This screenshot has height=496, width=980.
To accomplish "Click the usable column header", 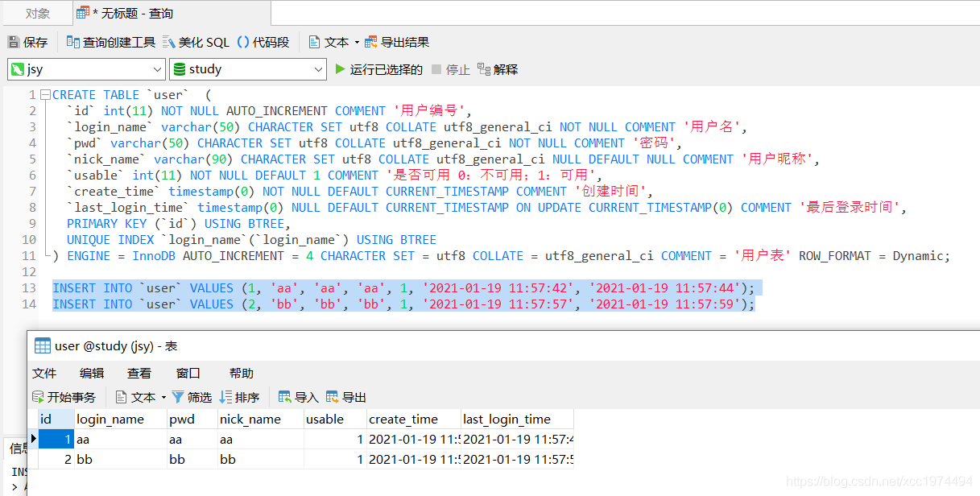I will (335, 419).
